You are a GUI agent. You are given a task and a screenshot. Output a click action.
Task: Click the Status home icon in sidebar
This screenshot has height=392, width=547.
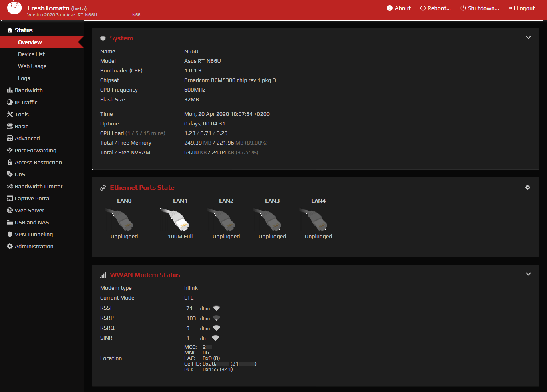(10, 30)
